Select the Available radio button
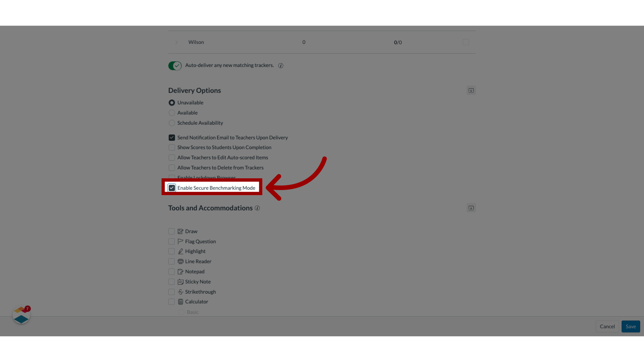 pyautogui.click(x=172, y=113)
